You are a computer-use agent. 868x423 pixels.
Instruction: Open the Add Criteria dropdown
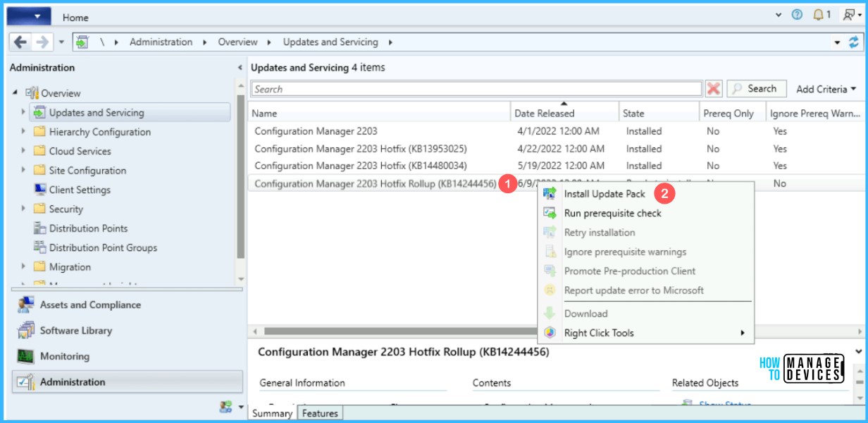[826, 89]
